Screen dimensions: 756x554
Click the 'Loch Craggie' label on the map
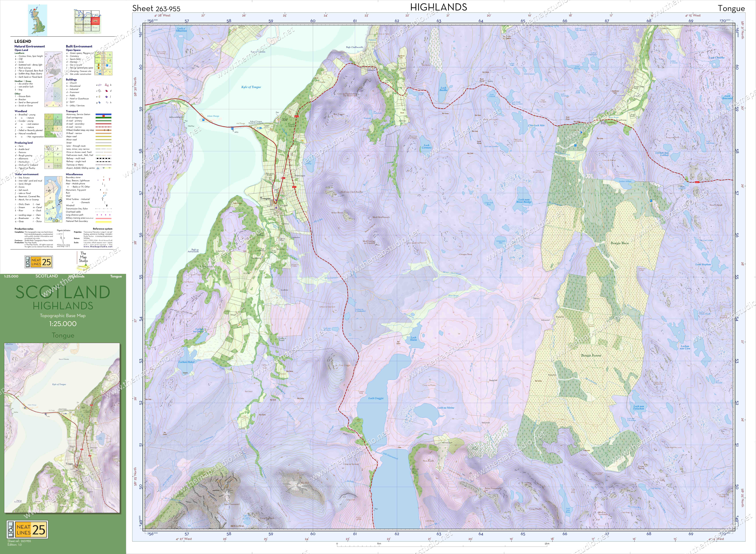pyautogui.click(x=376, y=398)
